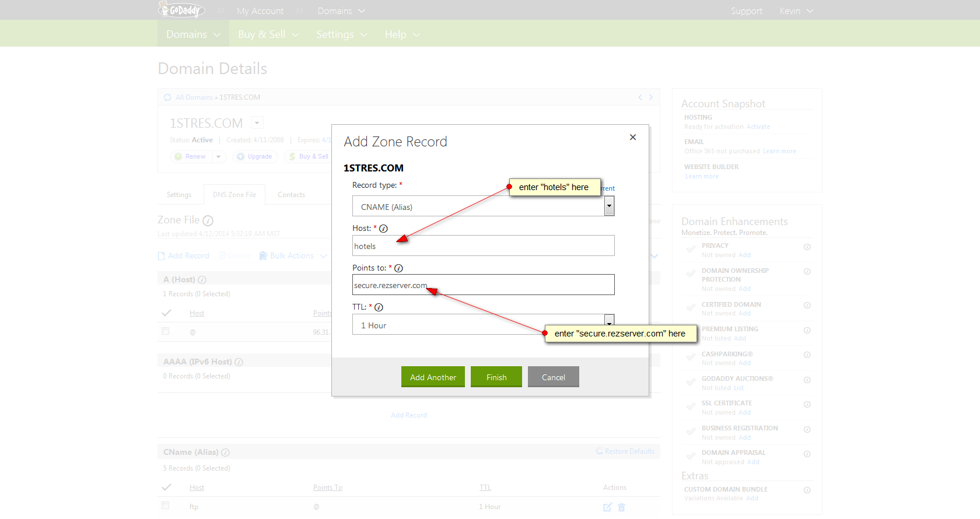The height and width of the screenshot is (519, 980).
Task: Show info for Business Registration
Action: [x=807, y=429]
